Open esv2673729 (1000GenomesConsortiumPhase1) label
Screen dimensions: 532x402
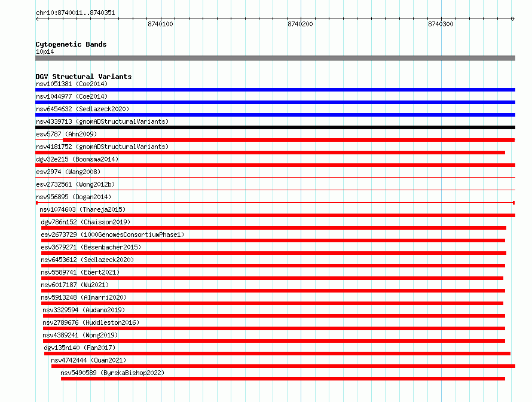pyautogui.click(x=112, y=234)
